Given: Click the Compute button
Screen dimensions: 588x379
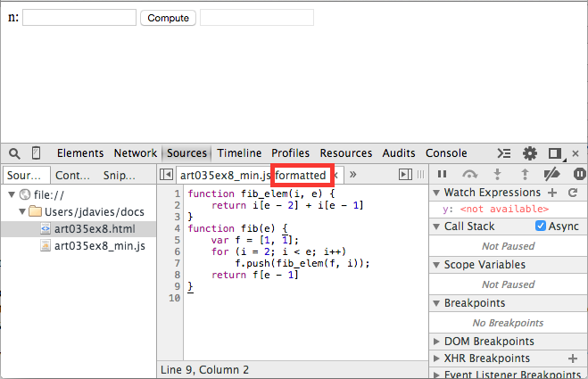Looking at the screenshot, I should pos(168,18).
